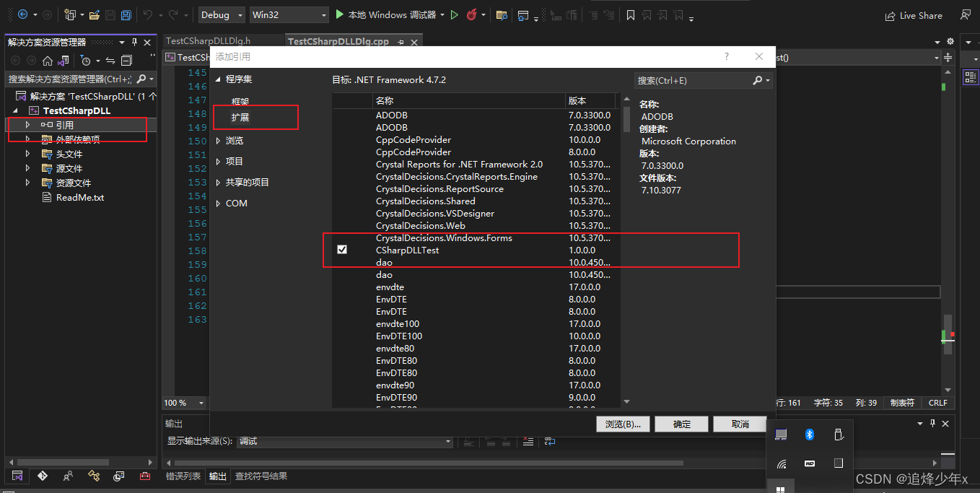
Task: Click the Sync with Active Document icon
Action: tap(110, 61)
